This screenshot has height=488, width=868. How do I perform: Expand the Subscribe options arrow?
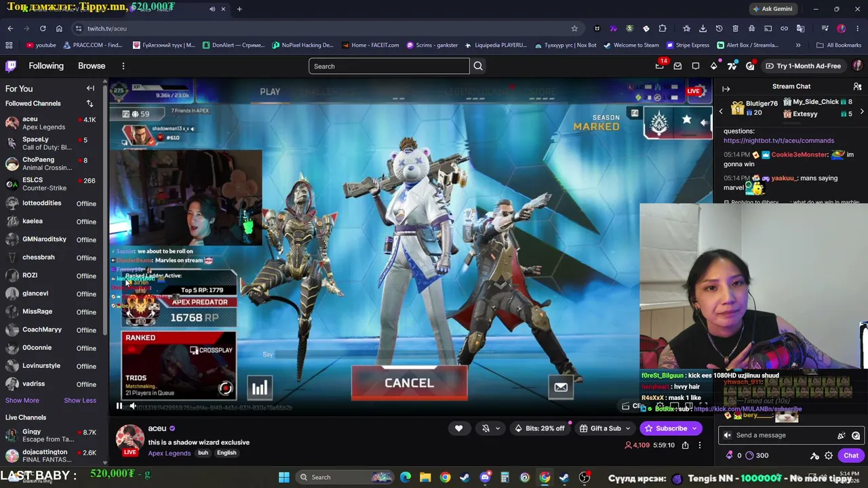pos(694,428)
